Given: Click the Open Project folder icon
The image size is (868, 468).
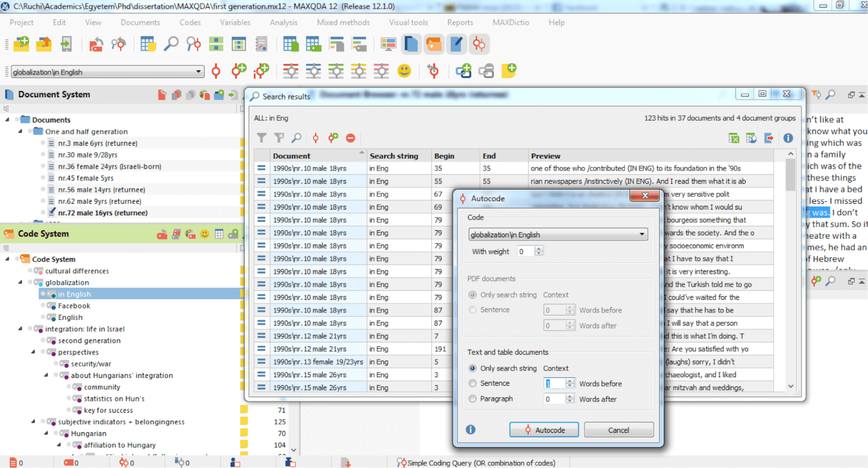Looking at the screenshot, I should click(x=44, y=44).
